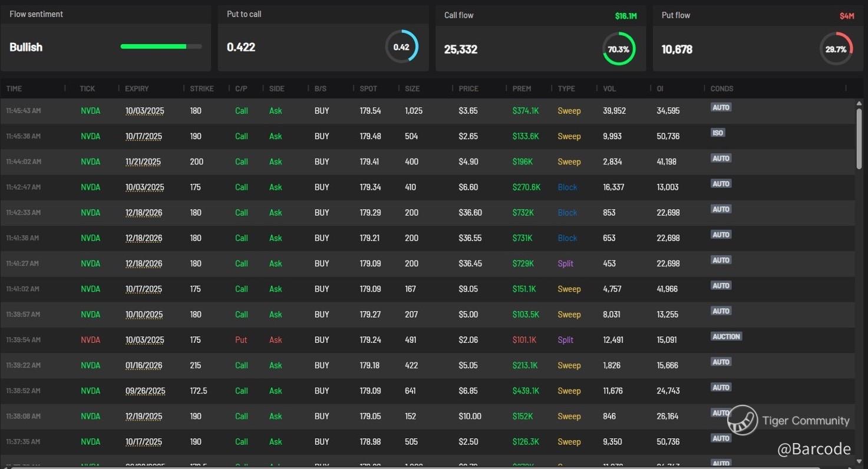The width and height of the screenshot is (868, 469).
Task: Click the 34,595 open interest value
Action: [668, 111]
